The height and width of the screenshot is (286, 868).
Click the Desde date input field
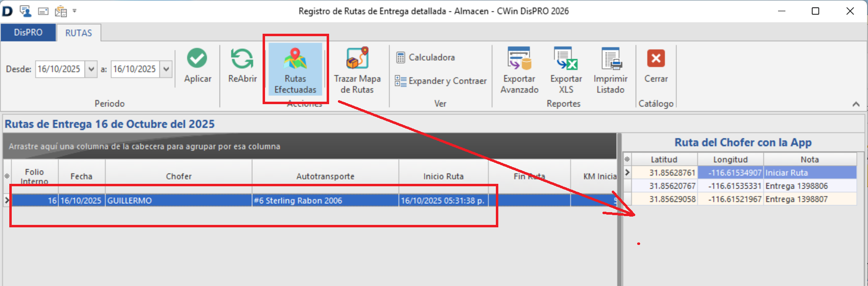(x=60, y=69)
